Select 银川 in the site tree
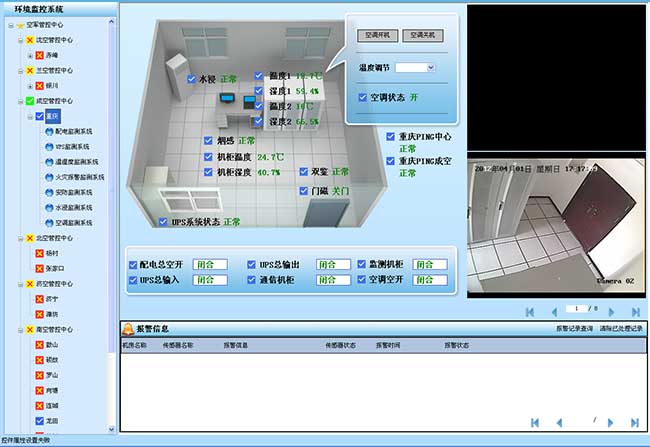 (x=53, y=86)
